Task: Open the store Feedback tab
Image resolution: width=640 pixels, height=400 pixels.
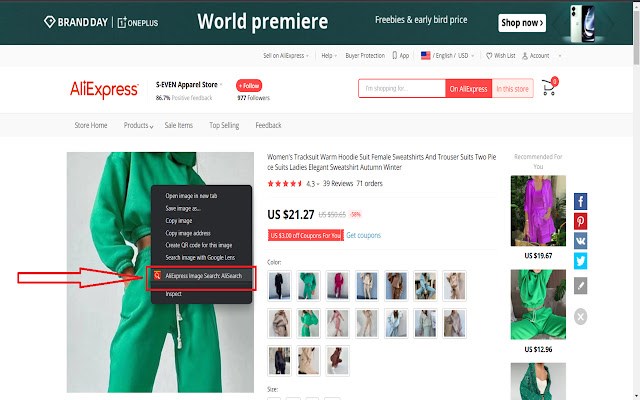Action: [x=268, y=125]
